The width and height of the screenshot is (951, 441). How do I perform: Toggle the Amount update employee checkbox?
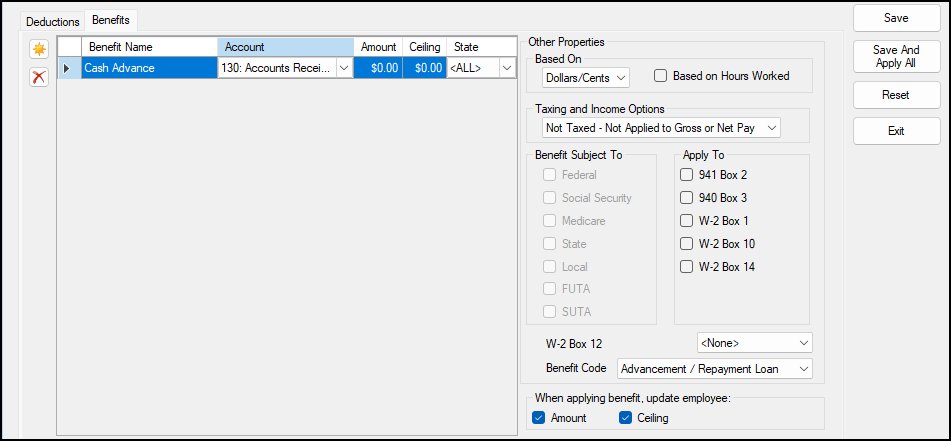point(539,418)
